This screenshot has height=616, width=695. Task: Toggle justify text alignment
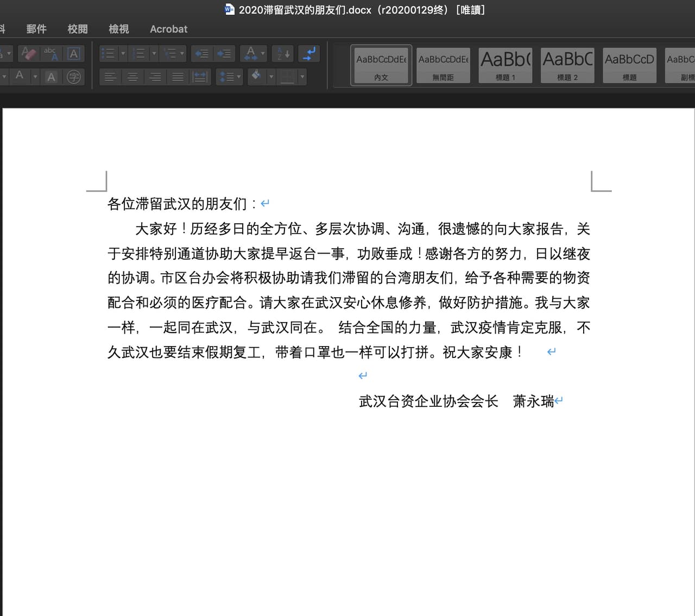pyautogui.click(x=178, y=77)
